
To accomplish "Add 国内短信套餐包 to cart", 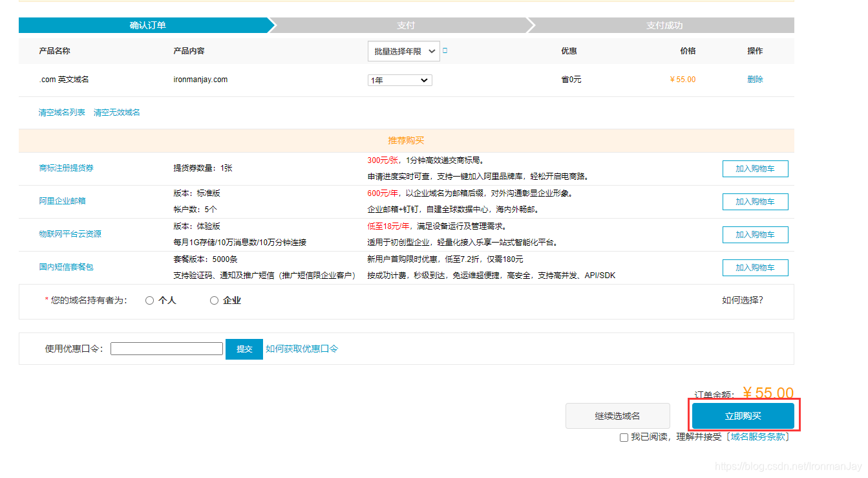I will [x=755, y=268].
